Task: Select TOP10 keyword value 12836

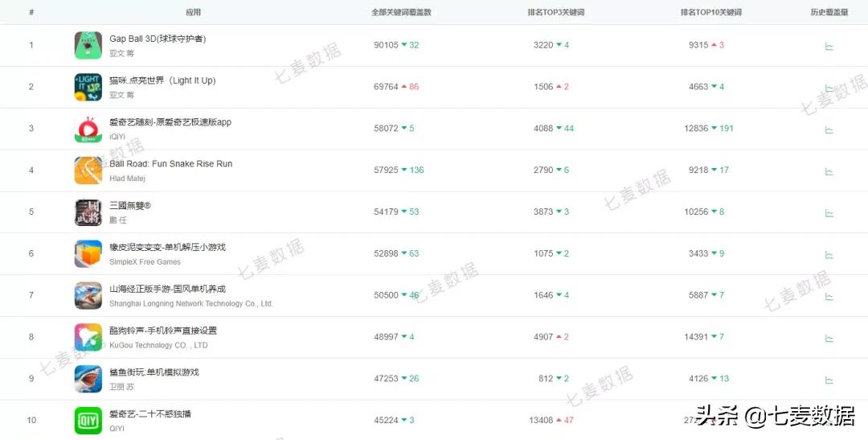Action: (x=696, y=128)
